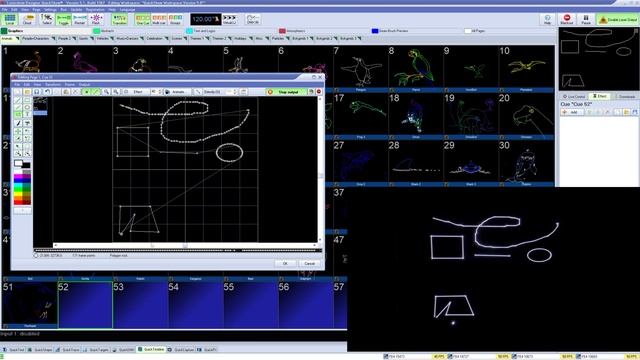Image resolution: width=640 pixels, height=360 pixels.
Task: Select the ellipse drawing tool
Action: tap(27, 107)
